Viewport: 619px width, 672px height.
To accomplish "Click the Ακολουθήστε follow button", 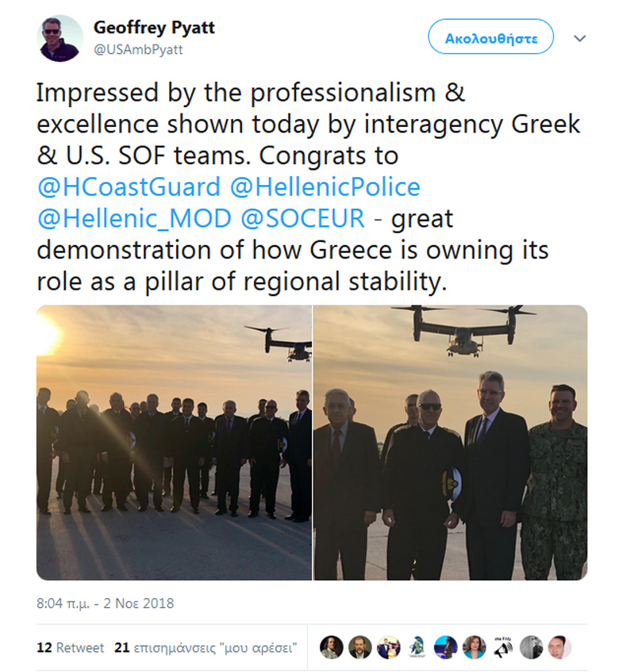I will (x=490, y=36).
